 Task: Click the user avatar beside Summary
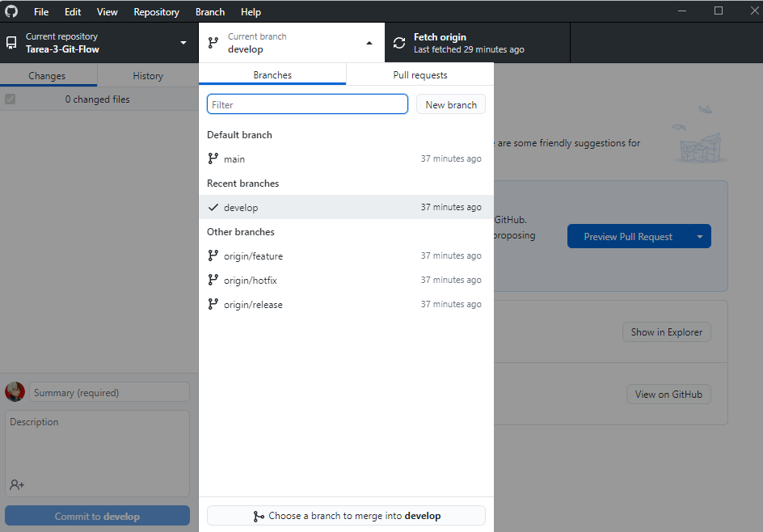tap(15, 392)
